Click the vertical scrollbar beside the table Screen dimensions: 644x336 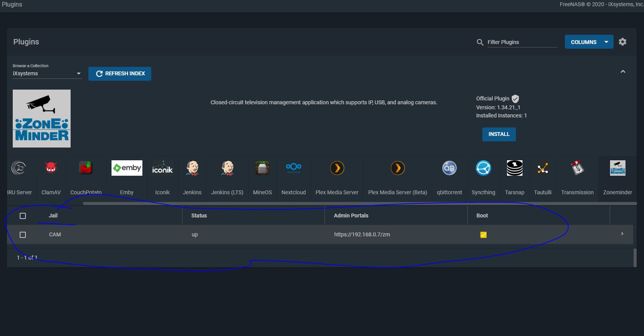[x=635, y=258]
